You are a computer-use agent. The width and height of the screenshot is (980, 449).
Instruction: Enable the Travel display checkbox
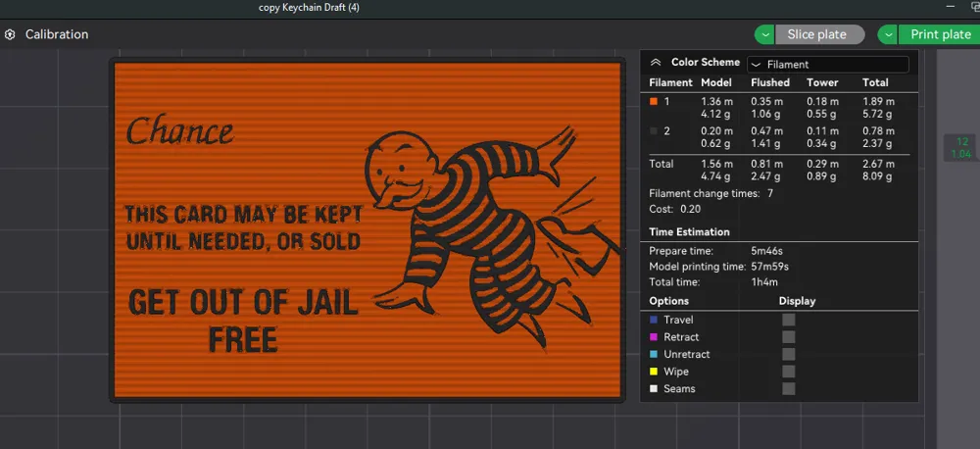(x=789, y=320)
